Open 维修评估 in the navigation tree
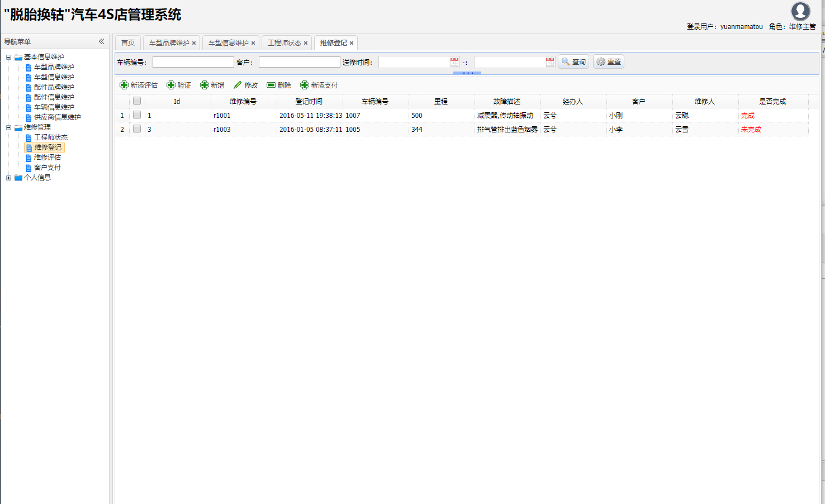The height and width of the screenshot is (504, 825). [48, 158]
